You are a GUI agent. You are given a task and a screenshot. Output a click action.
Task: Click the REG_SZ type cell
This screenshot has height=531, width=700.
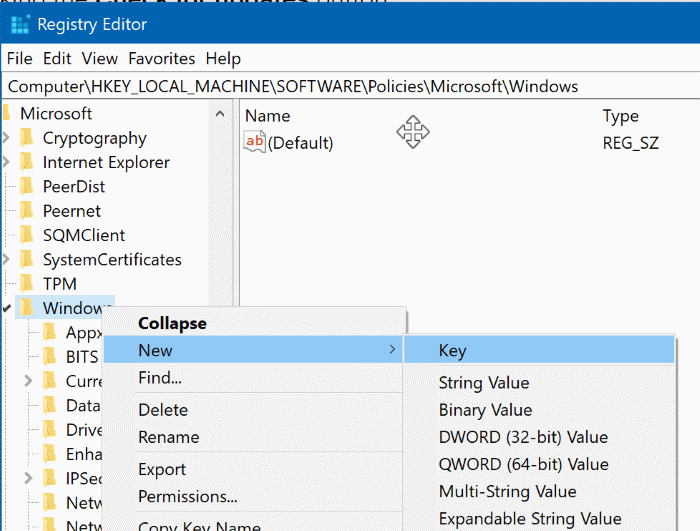630,143
